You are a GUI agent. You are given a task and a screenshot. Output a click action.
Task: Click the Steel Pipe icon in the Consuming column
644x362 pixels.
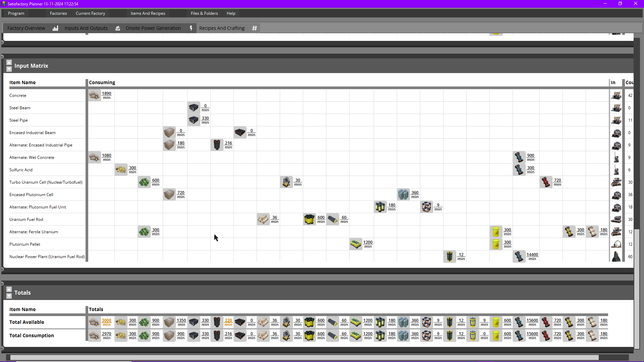194,120
